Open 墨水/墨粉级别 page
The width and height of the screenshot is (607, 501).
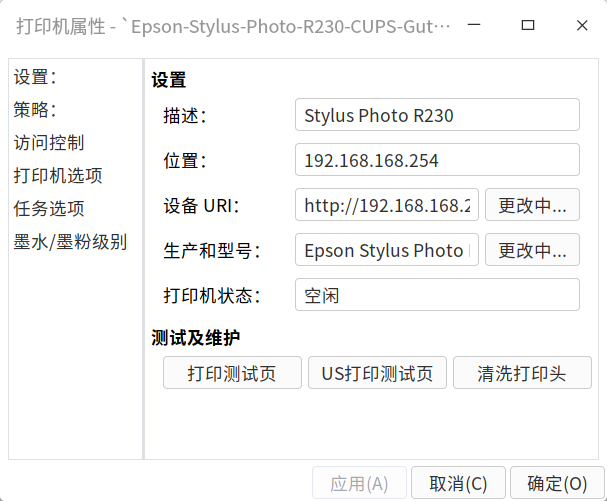[x=70, y=242]
